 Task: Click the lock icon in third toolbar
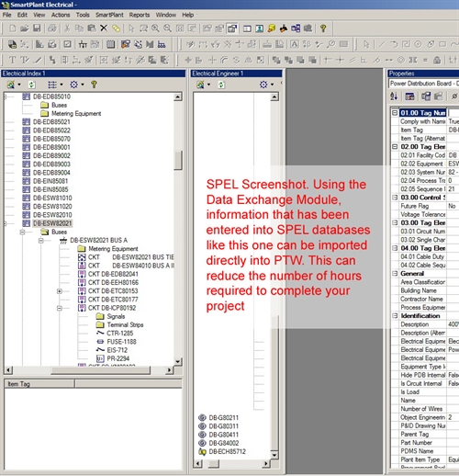pos(437,60)
